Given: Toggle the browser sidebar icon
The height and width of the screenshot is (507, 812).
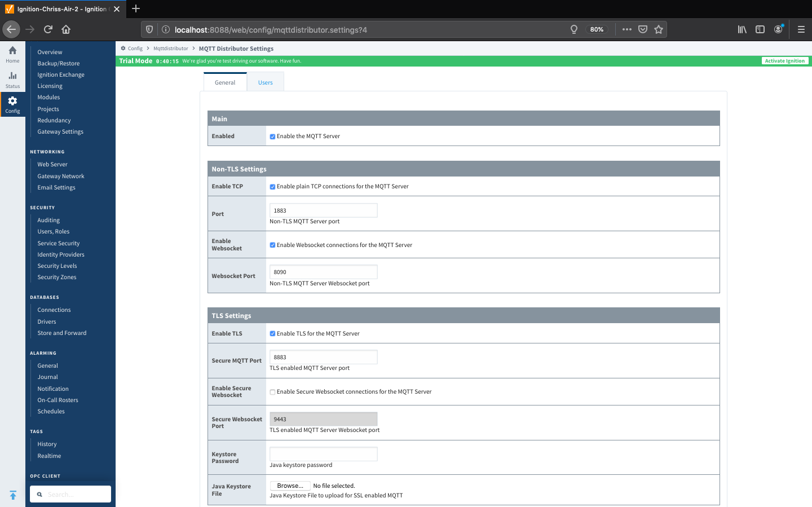Looking at the screenshot, I should (x=760, y=29).
